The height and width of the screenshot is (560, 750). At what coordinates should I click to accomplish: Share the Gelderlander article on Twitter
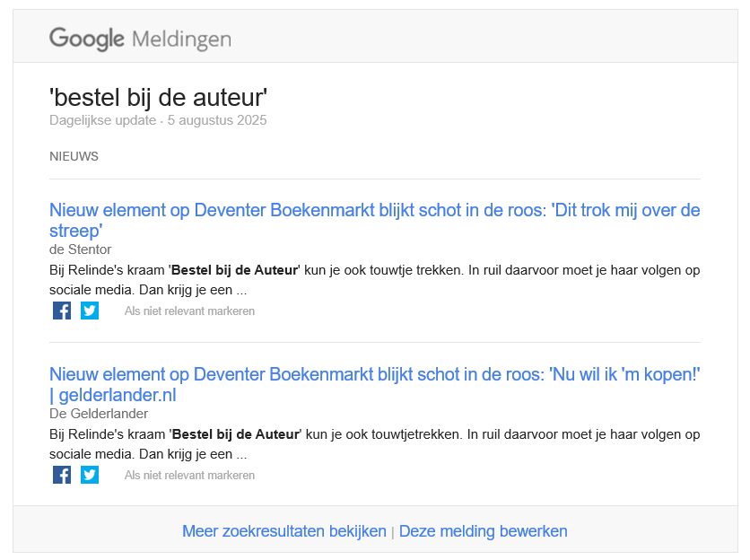[x=90, y=474]
